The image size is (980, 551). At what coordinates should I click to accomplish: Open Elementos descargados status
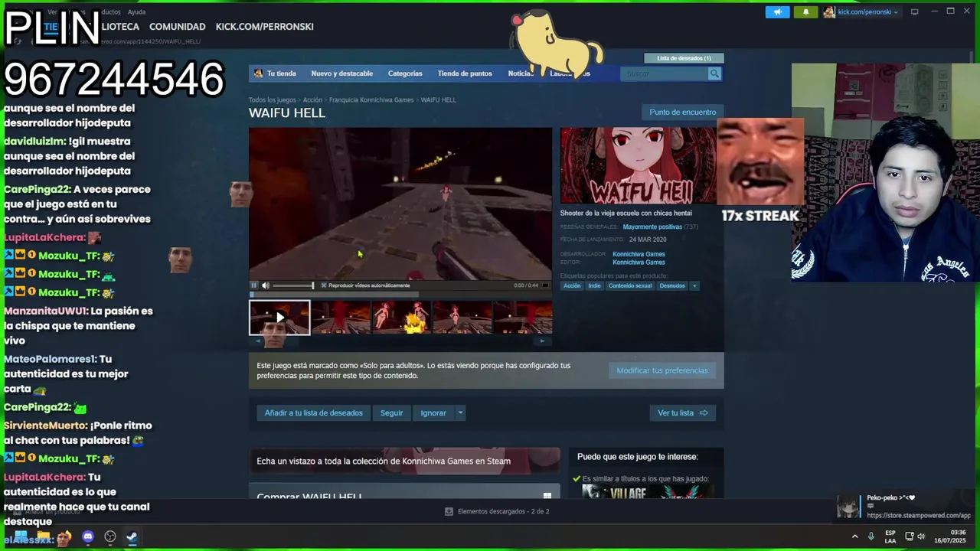(497, 511)
